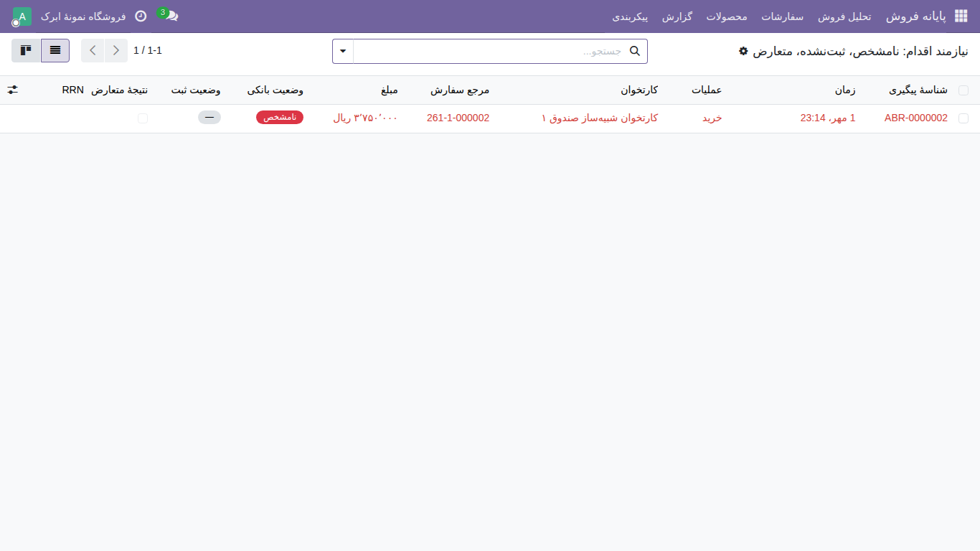Click the red نامشخص bank status badge

tap(280, 118)
